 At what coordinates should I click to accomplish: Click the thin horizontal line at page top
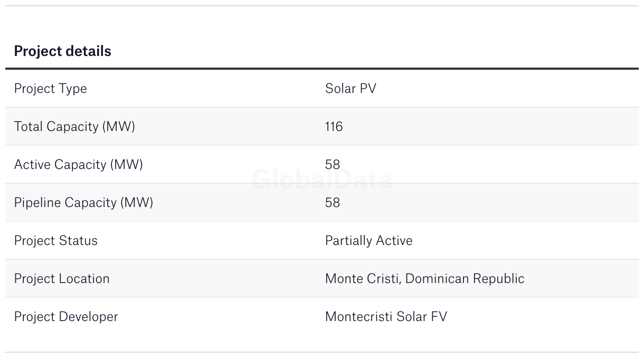click(x=322, y=6)
